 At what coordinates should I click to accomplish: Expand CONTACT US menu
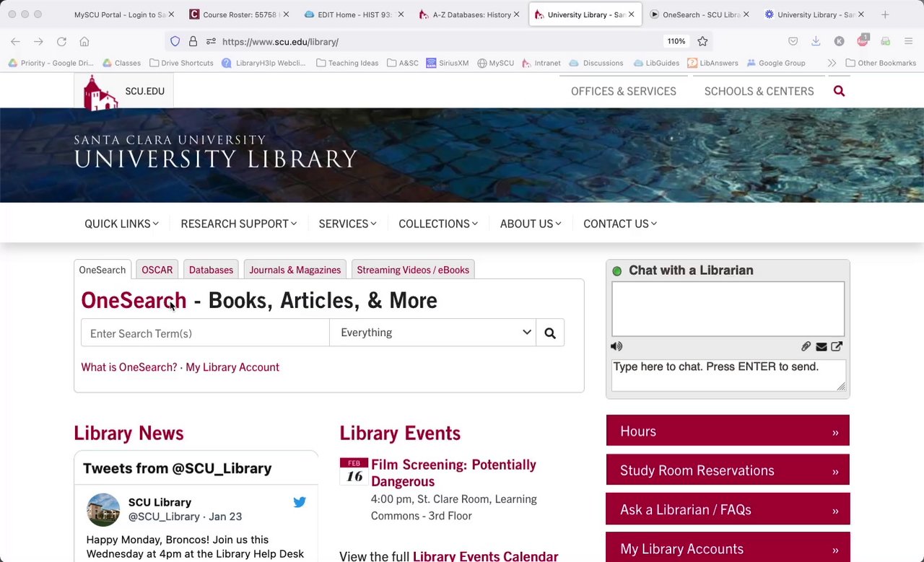coord(620,224)
